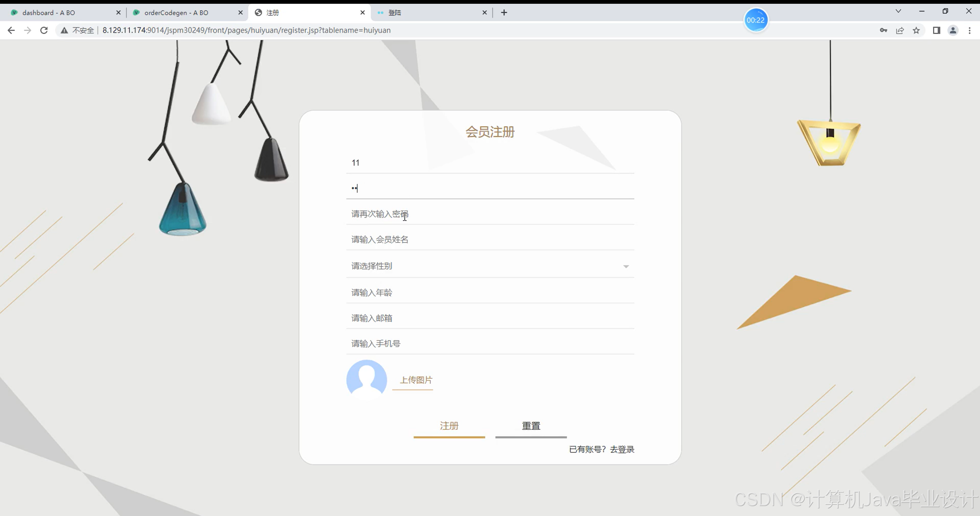980x516 pixels.
Task: Focus the password field with dots
Action: click(490, 188)
